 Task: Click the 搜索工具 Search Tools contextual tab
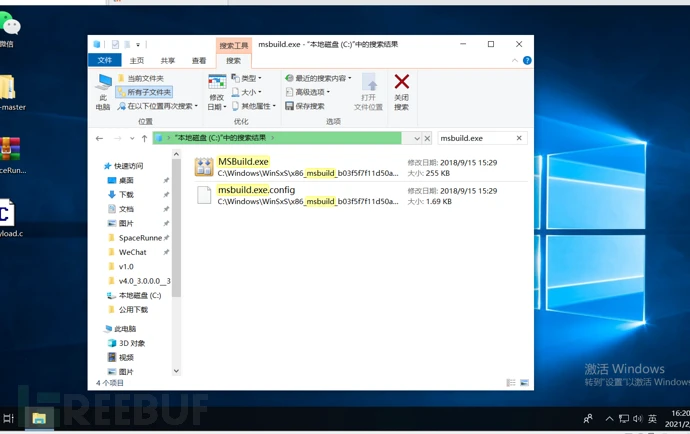[x=234, y=45]
